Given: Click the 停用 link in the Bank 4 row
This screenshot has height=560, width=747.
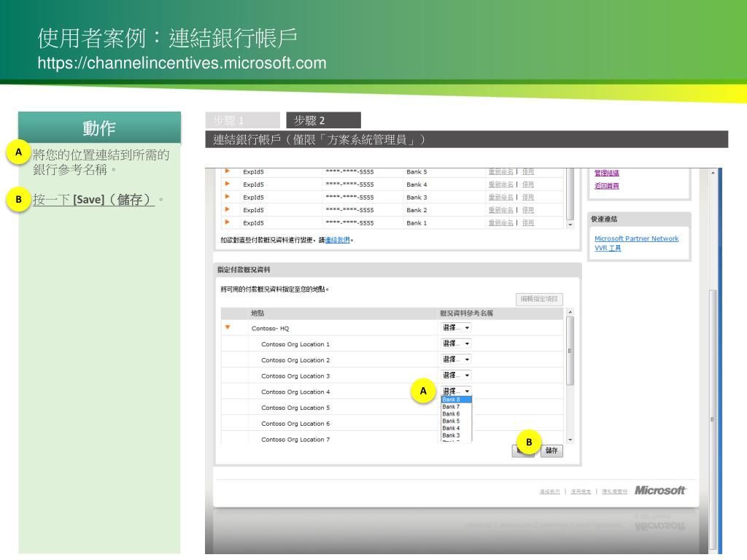Looking at the screenshot, I should tap(527, 184).
